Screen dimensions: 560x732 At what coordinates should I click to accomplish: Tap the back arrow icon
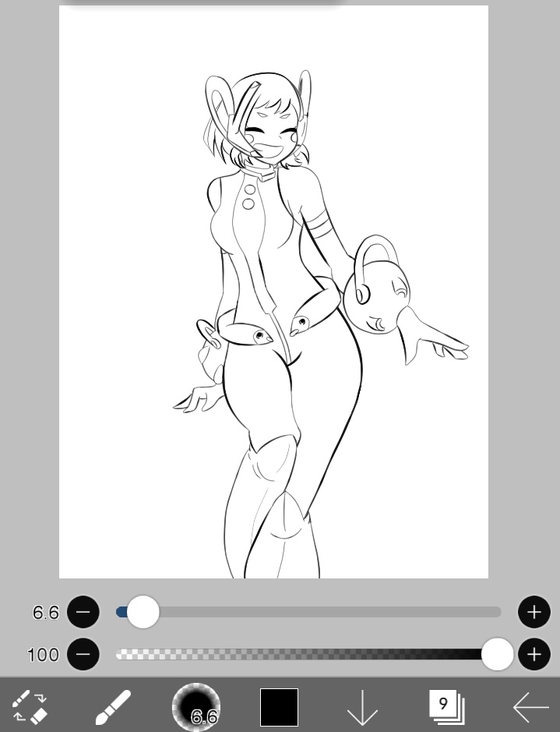point(530,707)
